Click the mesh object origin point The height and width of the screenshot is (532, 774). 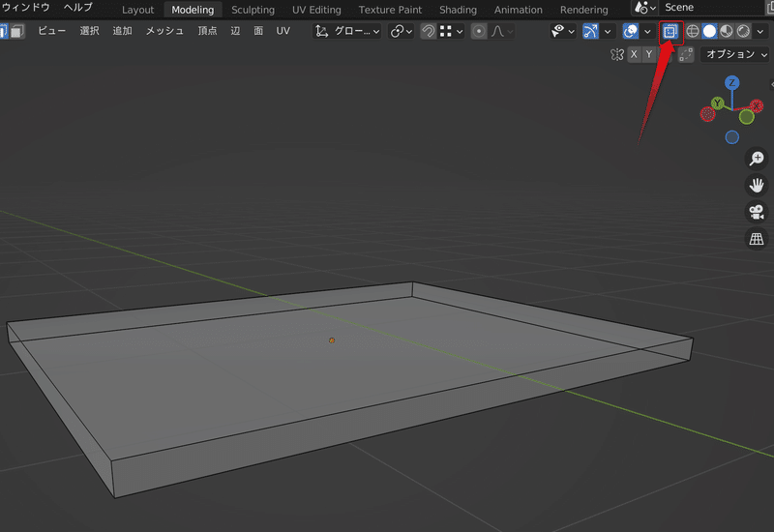click(x=332, y=340)
